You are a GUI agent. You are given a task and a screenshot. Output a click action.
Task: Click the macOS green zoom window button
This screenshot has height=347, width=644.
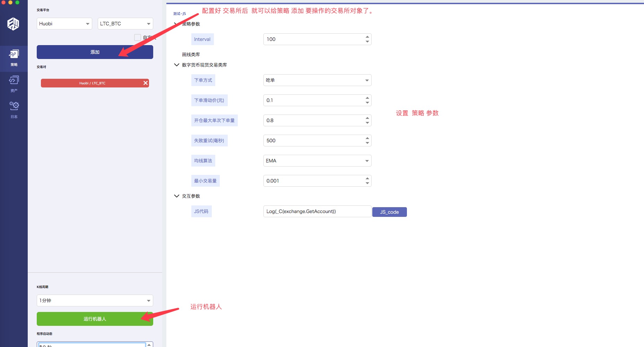[17, 2]
